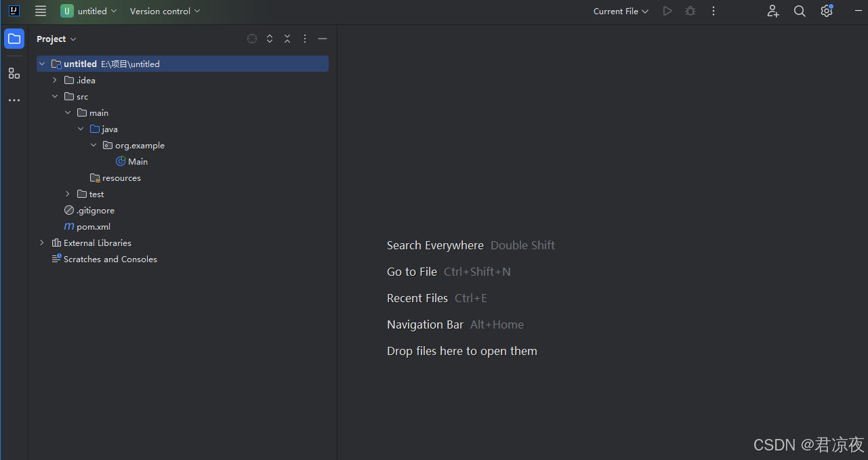The width and height of the screenshot is (868, 460).
Task: Open the Main class file
Action: (x=138, y=161)
